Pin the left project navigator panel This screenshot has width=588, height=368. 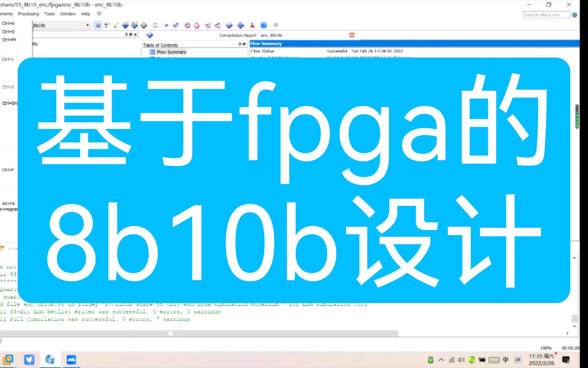coord(126,34)
